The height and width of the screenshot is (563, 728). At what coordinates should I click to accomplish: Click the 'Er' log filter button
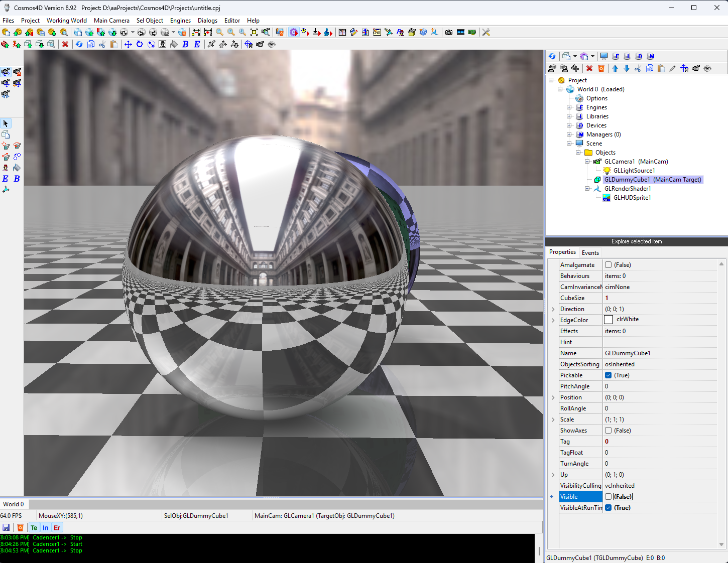(57, 527)
